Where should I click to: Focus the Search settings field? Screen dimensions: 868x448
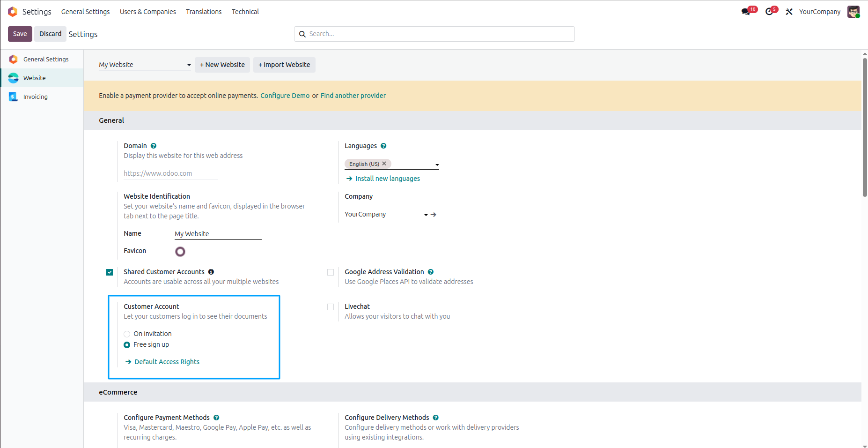[434, 34]
